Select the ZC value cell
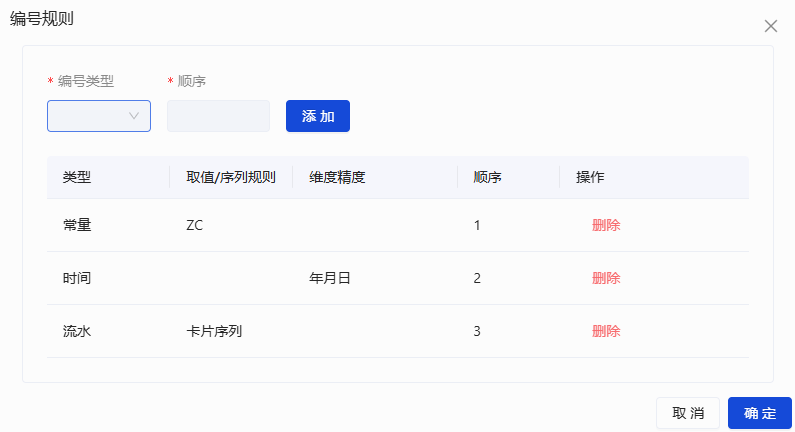The image size is (795, 432). tap(195, 225)
